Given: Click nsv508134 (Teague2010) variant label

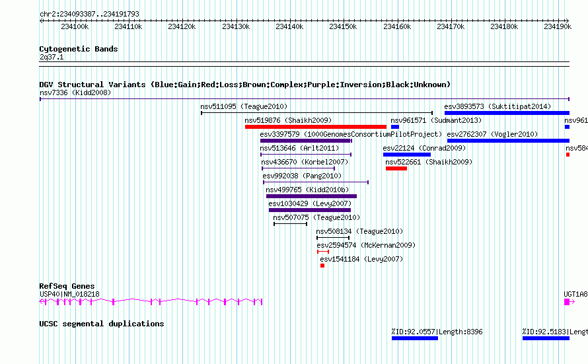Looking at the screenshot, I should click(x=359, y=231).
